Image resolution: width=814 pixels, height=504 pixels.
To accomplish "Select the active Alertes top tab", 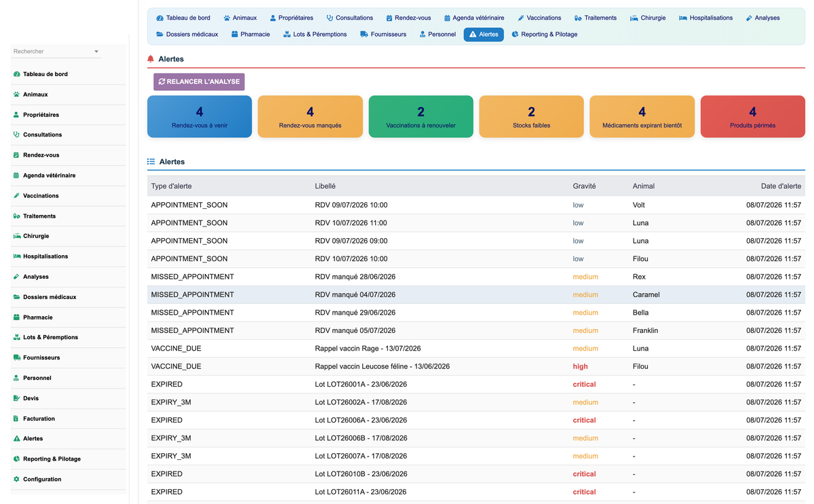I will (484, 34).
